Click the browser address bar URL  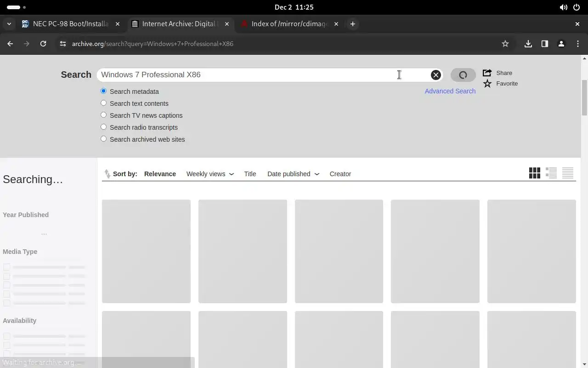[153, 44]
